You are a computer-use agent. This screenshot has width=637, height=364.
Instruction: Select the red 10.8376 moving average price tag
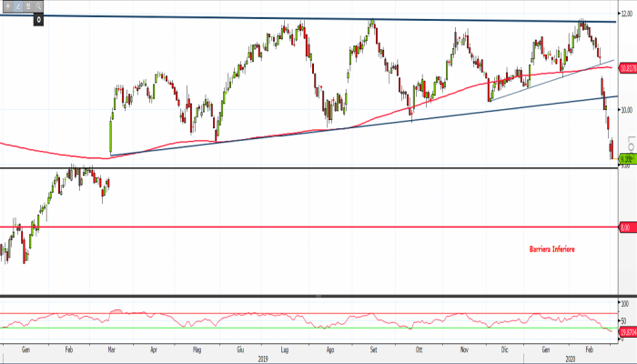coord(626,68)
